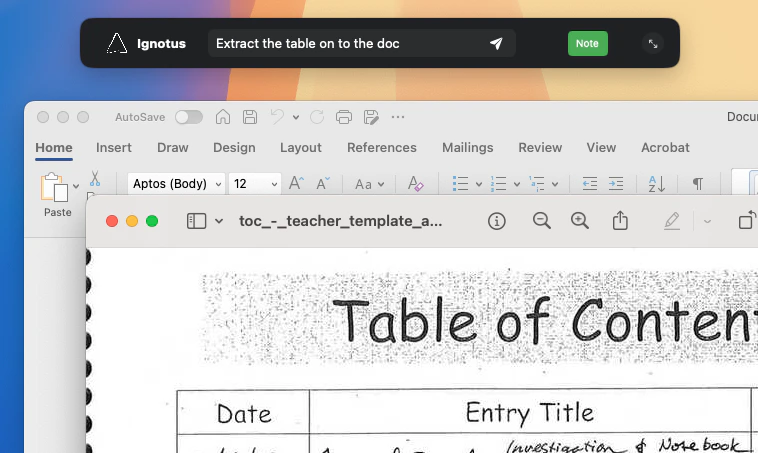Click the Increase Font Size icon
Screen dimensions: 758x453
tap(296, 183)
